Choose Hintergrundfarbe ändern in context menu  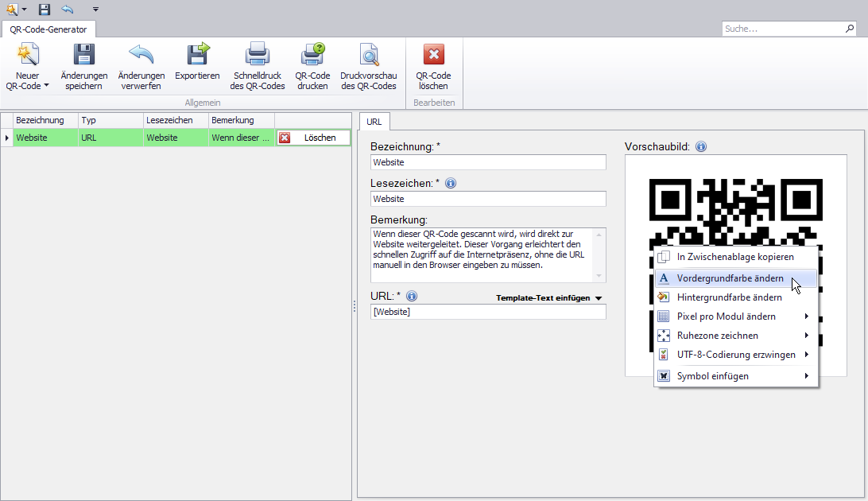click(736, 297)
